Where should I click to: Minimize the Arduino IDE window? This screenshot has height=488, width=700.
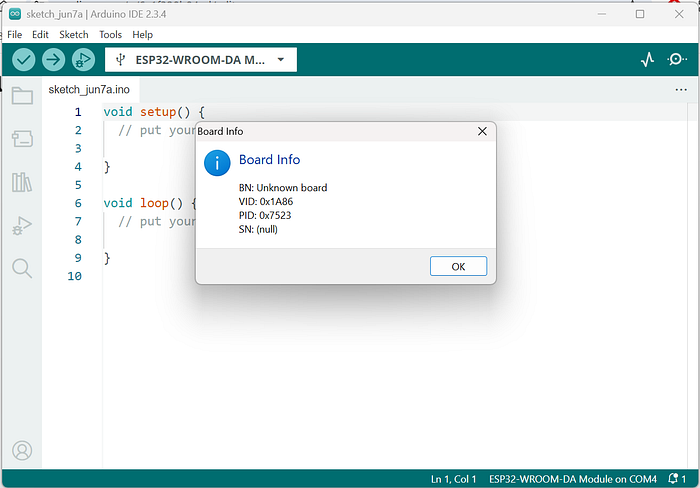coord(602,14)
